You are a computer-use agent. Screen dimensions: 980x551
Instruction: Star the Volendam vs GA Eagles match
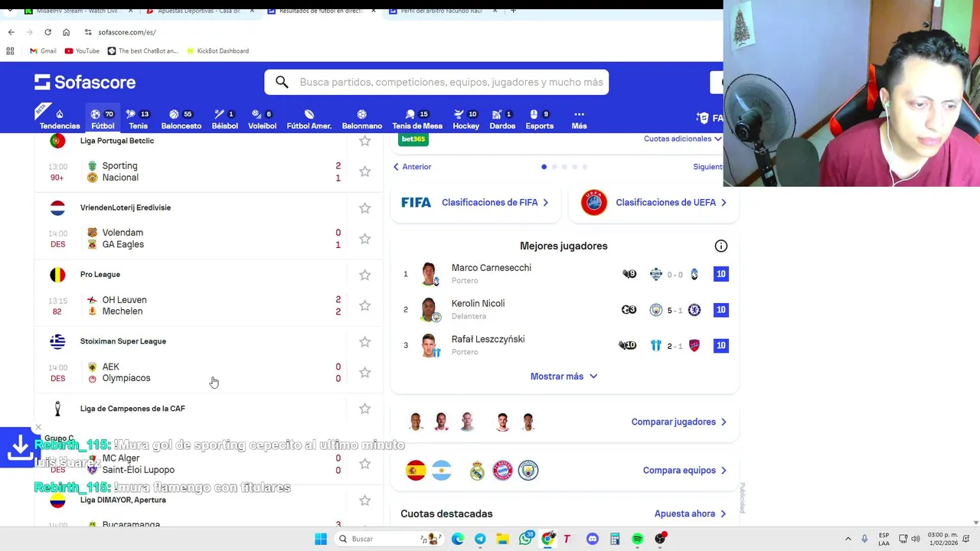364,239
